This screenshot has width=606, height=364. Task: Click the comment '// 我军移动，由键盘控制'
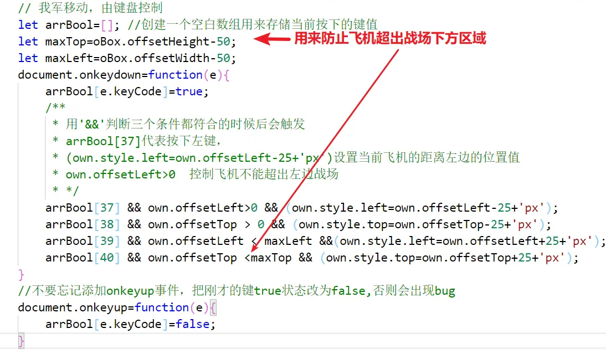point(90,8)
